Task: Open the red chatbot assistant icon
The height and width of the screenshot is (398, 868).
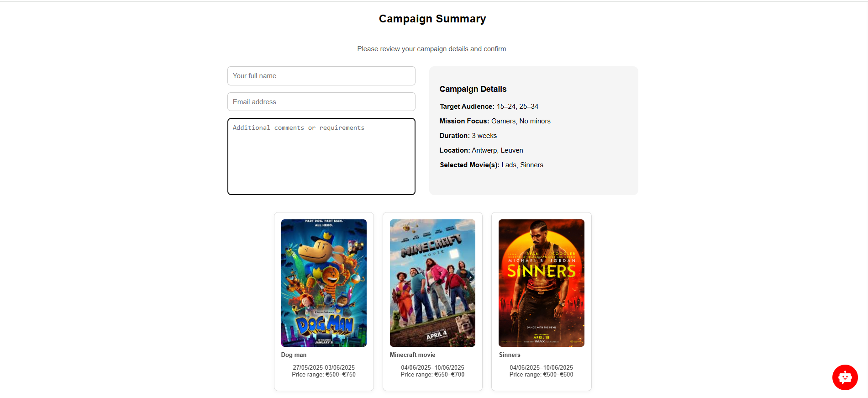Action: (845, 377)
